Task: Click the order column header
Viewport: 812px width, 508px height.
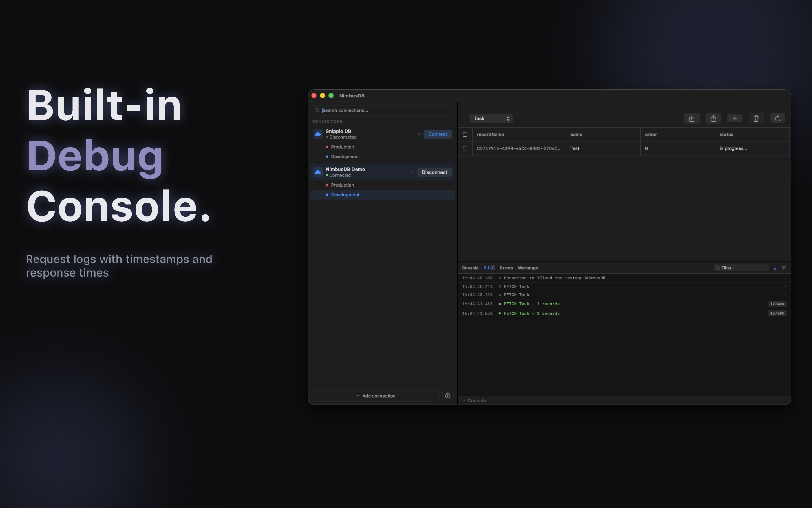Action: point(678,134)
